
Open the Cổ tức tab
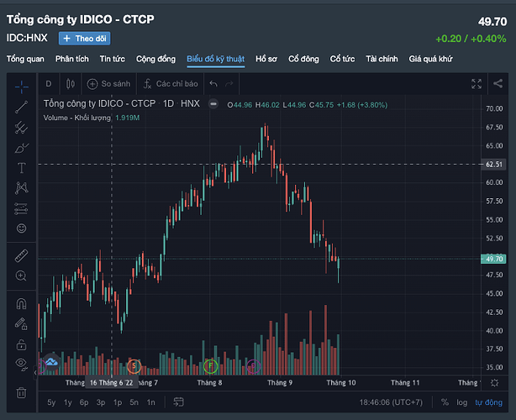[x=342, y=59]
